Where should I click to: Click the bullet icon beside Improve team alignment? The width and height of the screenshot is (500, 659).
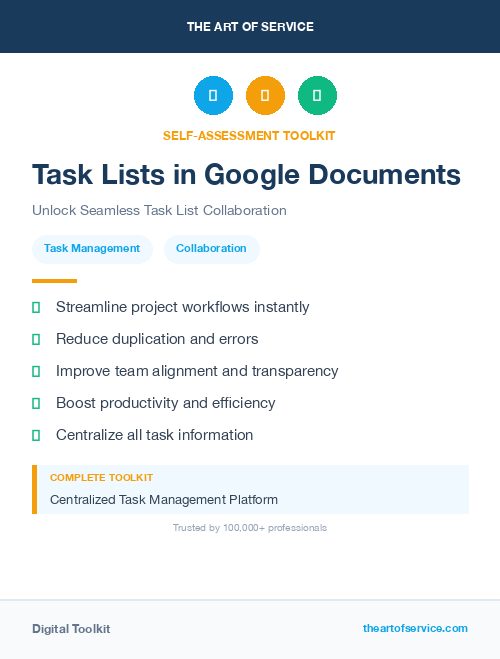(x=36, y=372)
